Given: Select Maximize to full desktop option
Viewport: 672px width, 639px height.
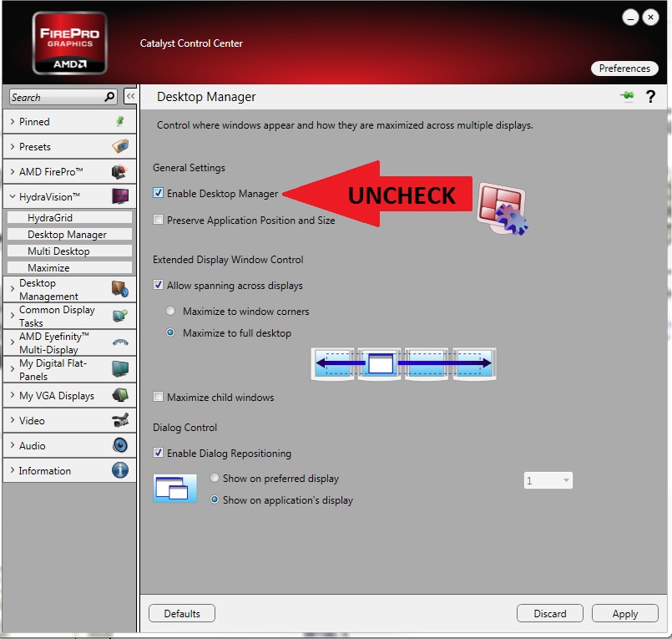Looking at the screenshot, I should click(170, 332).
